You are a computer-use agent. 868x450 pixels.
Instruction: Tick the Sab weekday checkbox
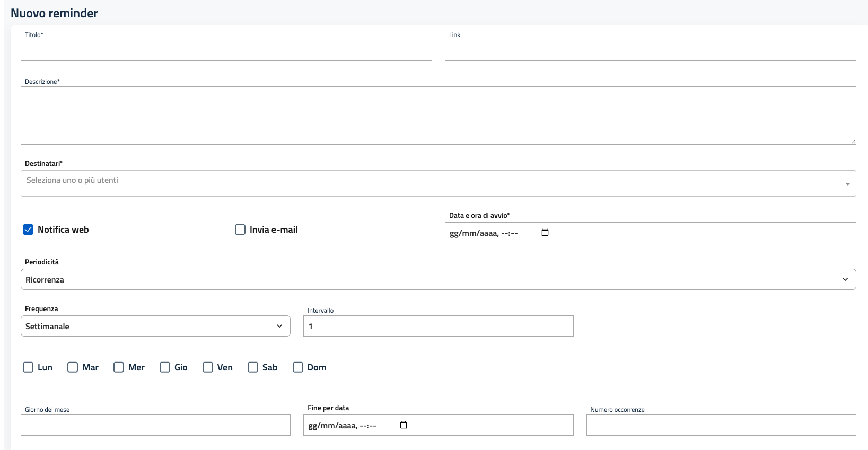pos(253,367)
